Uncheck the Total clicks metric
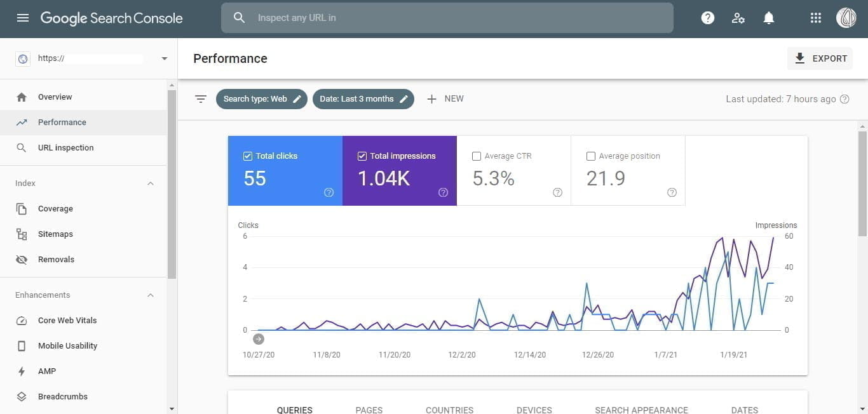868x414 pixels. pyautogui.click(x=248, y=156)
